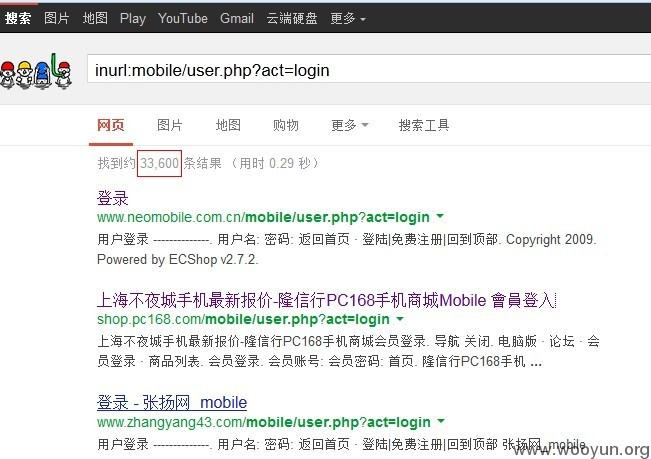Click snippet text Powered by ECShop v2.7.2
Screen dimensions: 651x459
coord(178,259)
